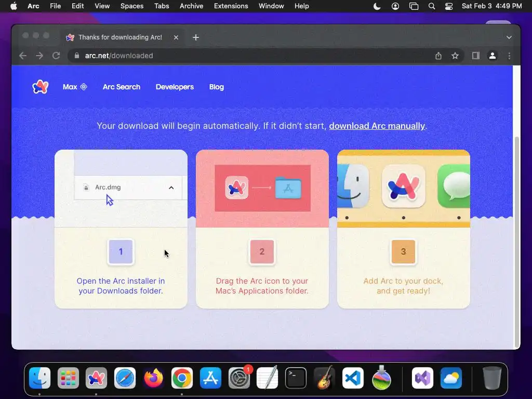Click the user account icon in the menu bar

click(395, 6)
